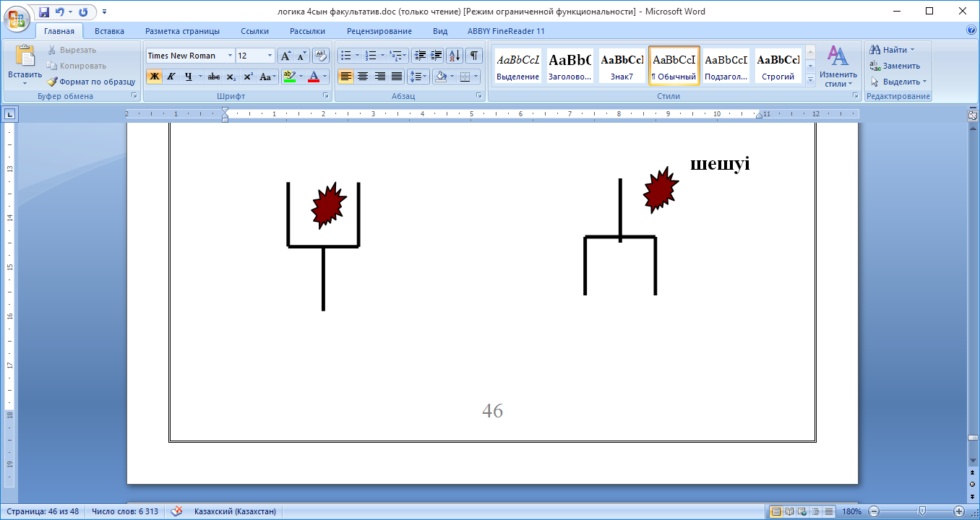
Task: Toggle italic К formatting
Action: pyautogui.click(x=171, y=77)
